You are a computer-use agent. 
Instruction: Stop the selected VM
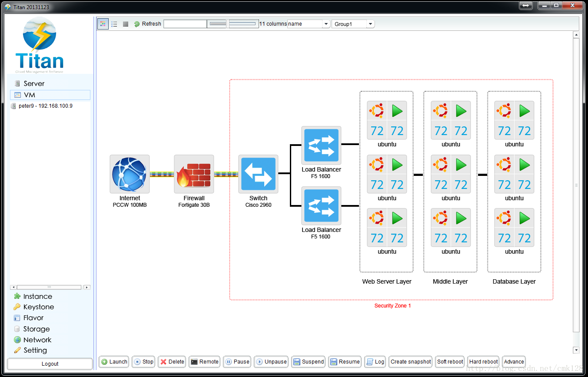click(143, 362)
